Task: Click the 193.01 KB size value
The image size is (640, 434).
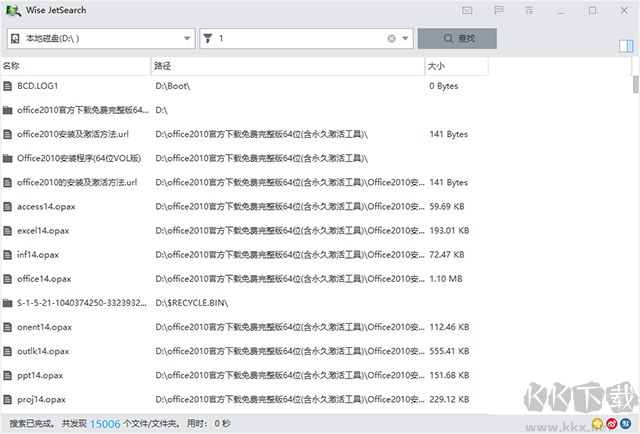Action: [449, 231]
